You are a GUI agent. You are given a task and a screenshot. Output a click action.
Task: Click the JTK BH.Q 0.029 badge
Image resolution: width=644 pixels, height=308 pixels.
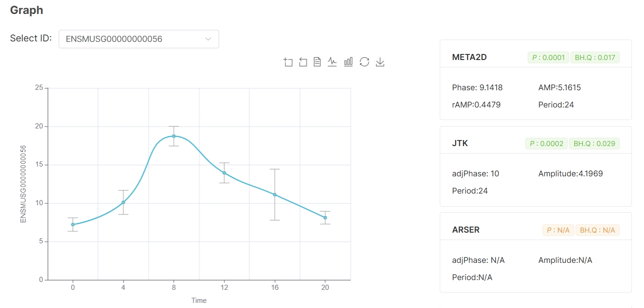tap(595, 144)
